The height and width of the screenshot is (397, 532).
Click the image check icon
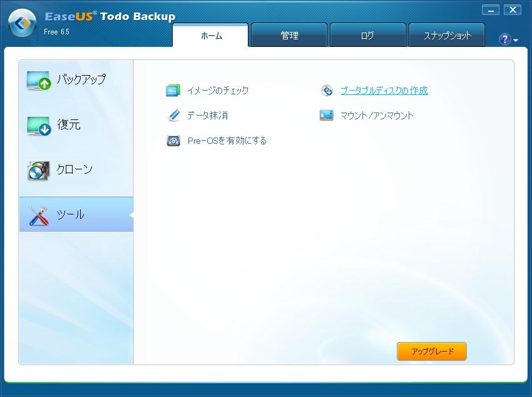click(x=173, y=91)
